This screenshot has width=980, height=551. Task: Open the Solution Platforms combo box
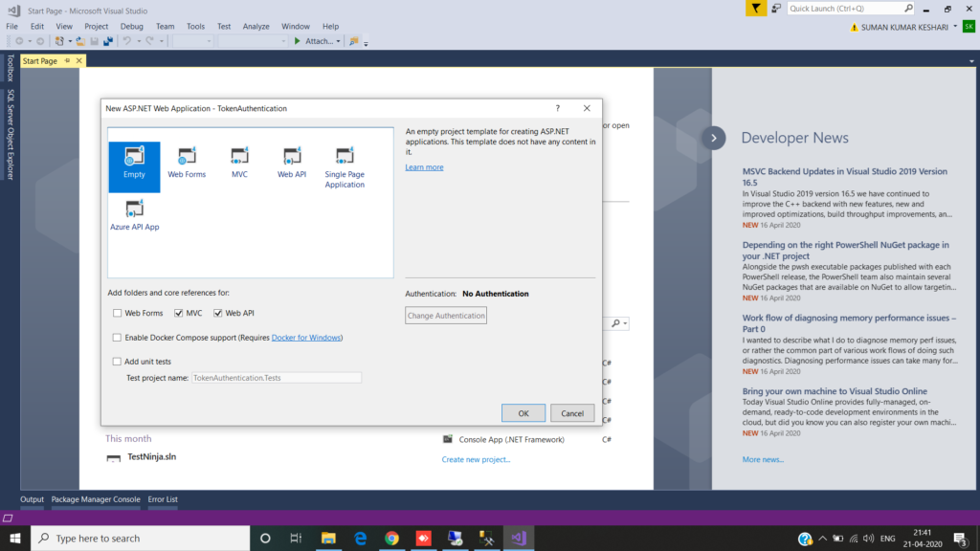click(253, 41)
